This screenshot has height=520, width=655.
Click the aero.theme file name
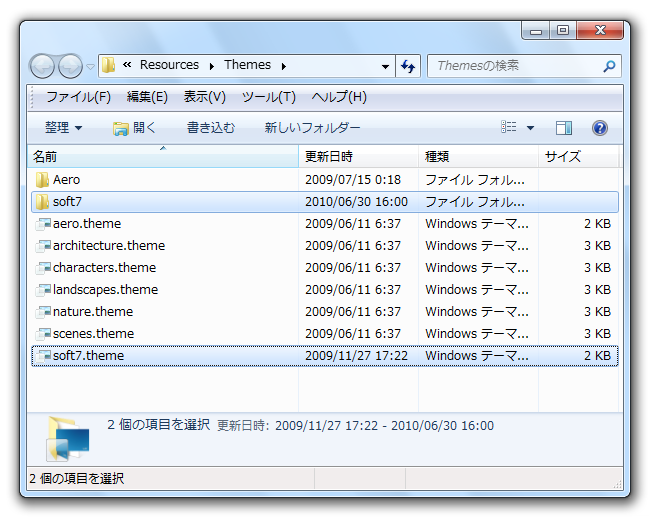(x=87, y=224)
